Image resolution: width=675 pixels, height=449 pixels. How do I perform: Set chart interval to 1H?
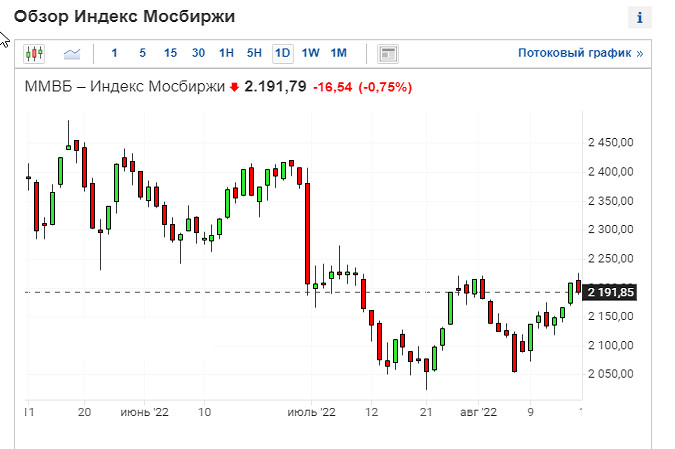tap(226, 53)
